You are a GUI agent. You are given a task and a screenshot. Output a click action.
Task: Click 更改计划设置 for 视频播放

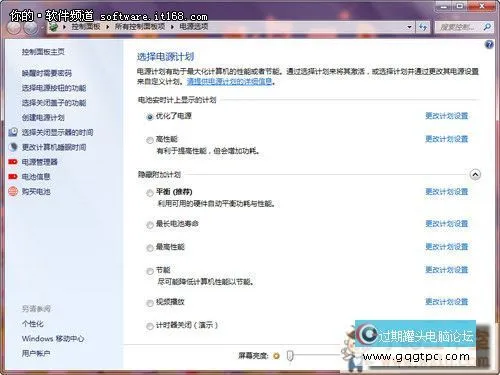pos(447,302)
